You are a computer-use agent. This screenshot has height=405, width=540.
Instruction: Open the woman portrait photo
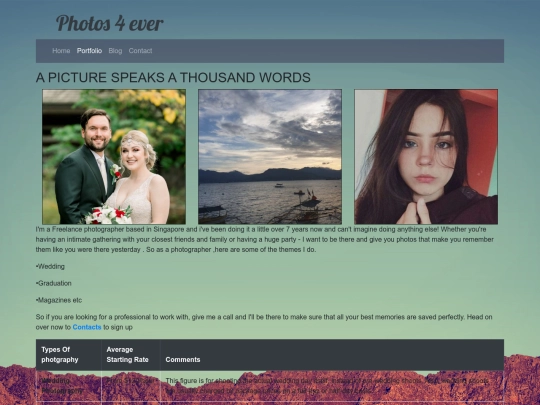426,157
